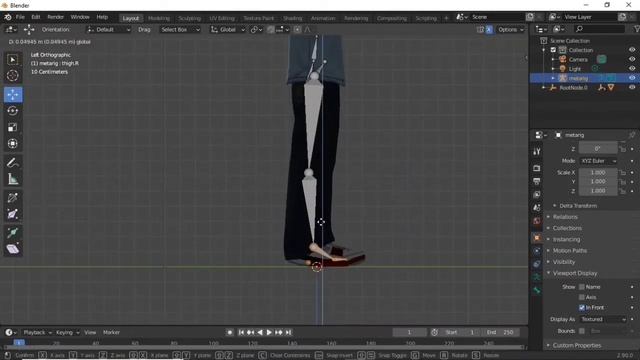This screenshot has width=640, height=360.
Task: Click the Scale X value field
Action: click(x=598, y=172)
